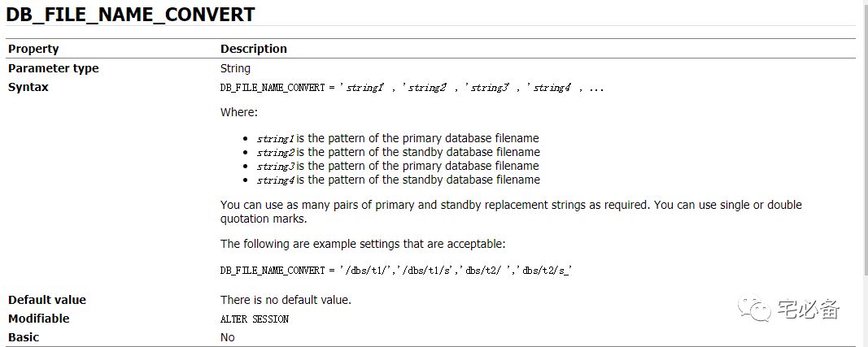Viewport: 868px width, 347px height.
Task: Click the Property column header
Action: [33, 49]
